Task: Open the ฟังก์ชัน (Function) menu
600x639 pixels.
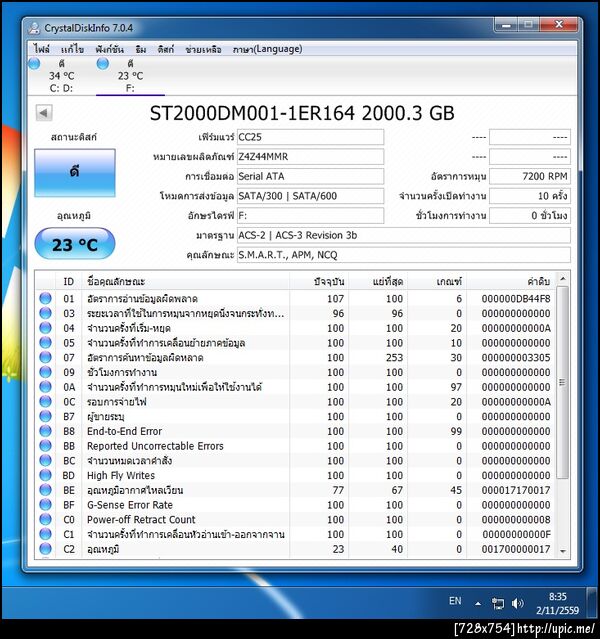Action: point(110,49)
